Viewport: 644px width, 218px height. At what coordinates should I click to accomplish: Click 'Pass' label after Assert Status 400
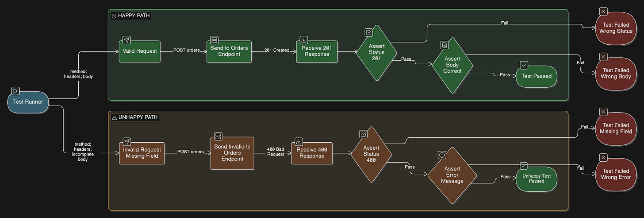(410, 167)
